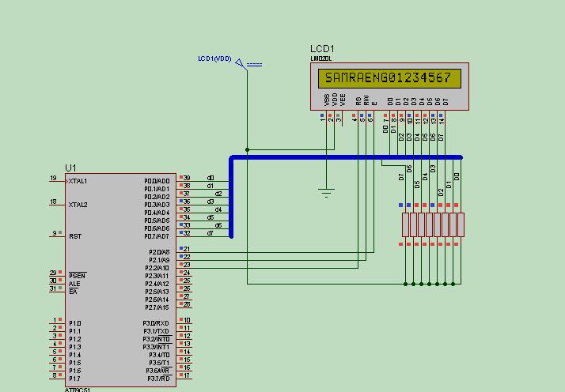Click the P2.2/A10 pin label

(157, 268)
